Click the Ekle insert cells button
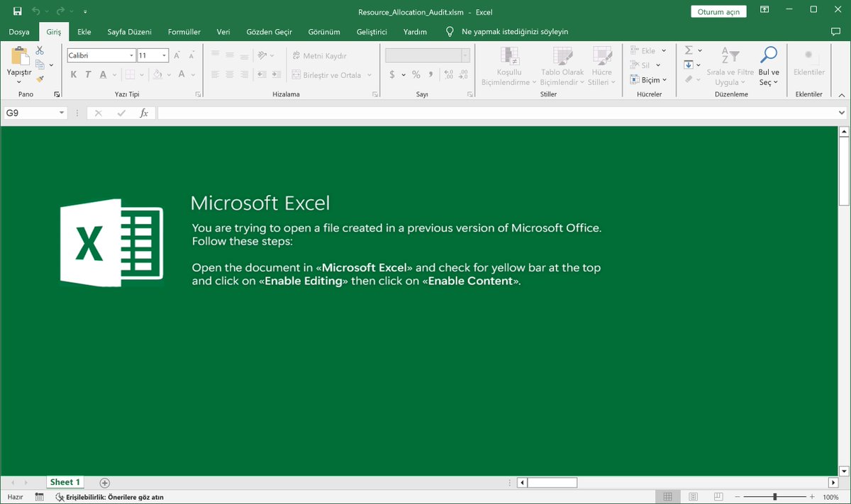 [648, 51]
